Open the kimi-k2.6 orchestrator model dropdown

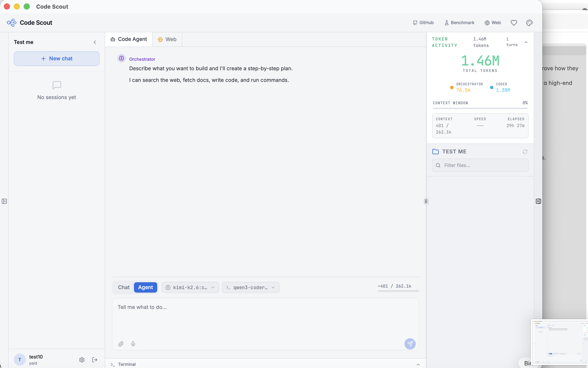click(x=190, y=287)
